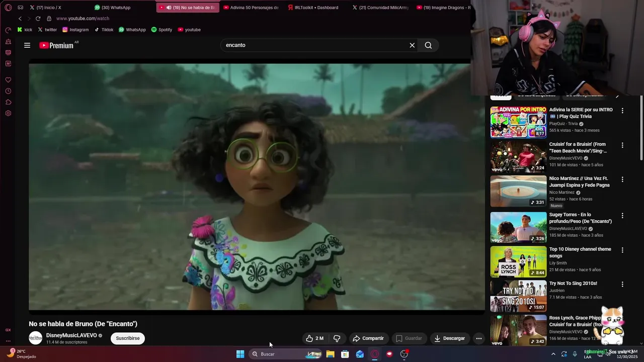
Task: Open options for Cruisin' for a Bruisin' video
Action: click(622, 145)
